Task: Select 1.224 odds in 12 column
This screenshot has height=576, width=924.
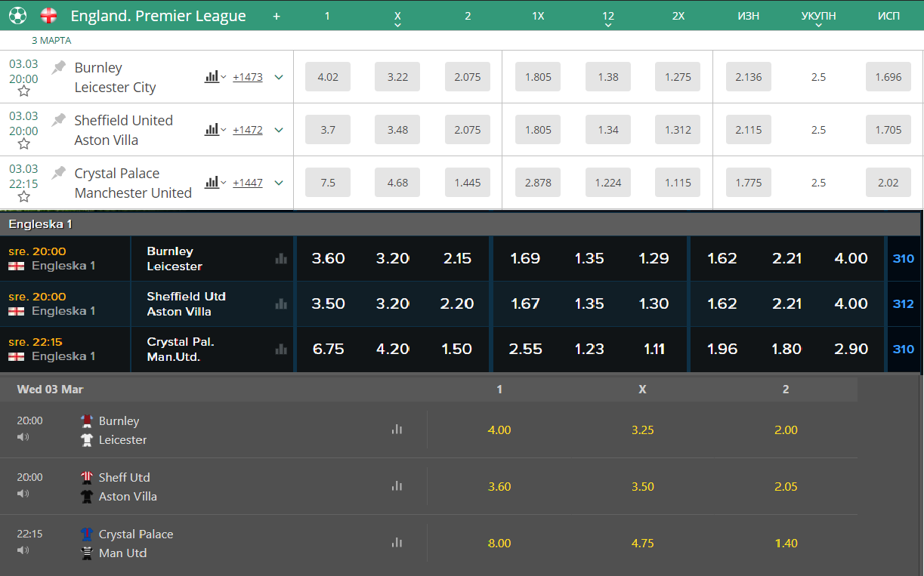Action: (x=608, y=183)
